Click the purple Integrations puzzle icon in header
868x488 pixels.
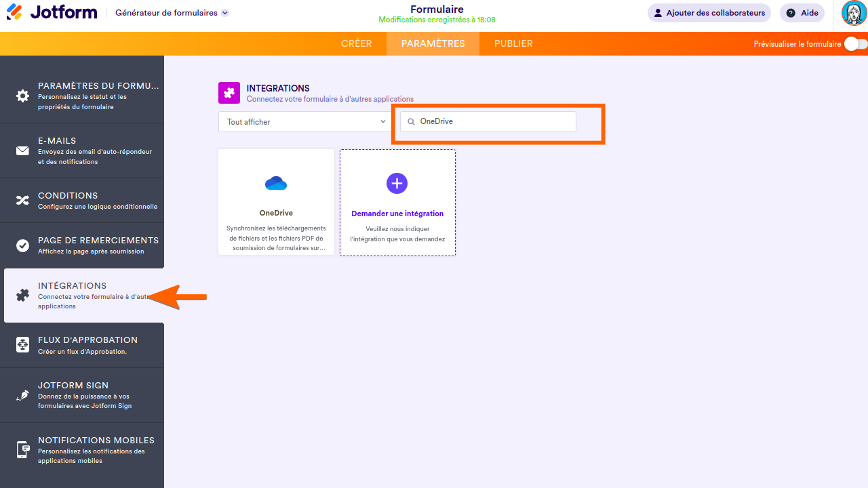(229, 93)
